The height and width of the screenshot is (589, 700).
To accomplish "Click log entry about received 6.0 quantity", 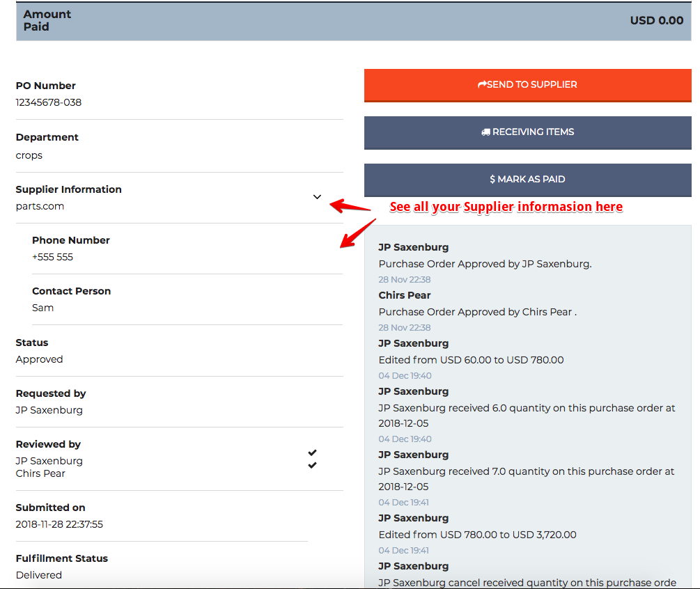I will click(527, 416).
